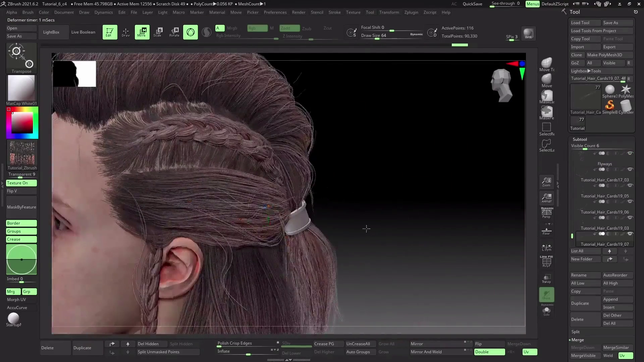Open the Transform menu

click(389, 12)
